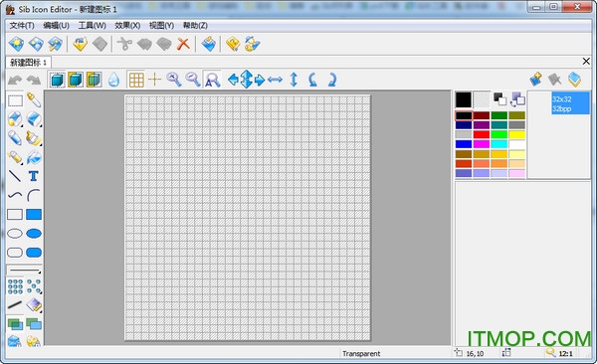
Task: Toggle the crosshair center lines
Action: click(154, 80)
